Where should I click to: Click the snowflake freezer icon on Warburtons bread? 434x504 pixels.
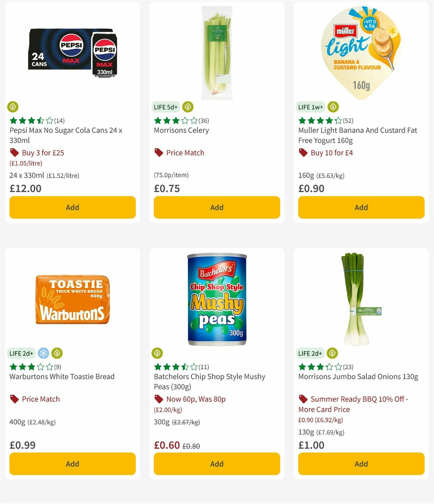coord(43,353)
